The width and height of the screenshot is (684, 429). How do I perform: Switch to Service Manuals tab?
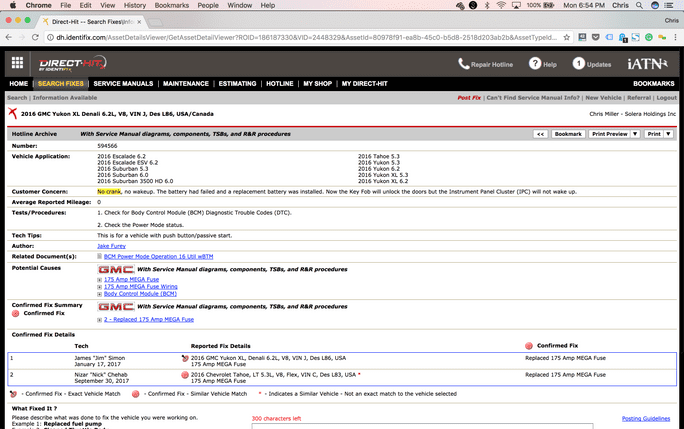123,83
